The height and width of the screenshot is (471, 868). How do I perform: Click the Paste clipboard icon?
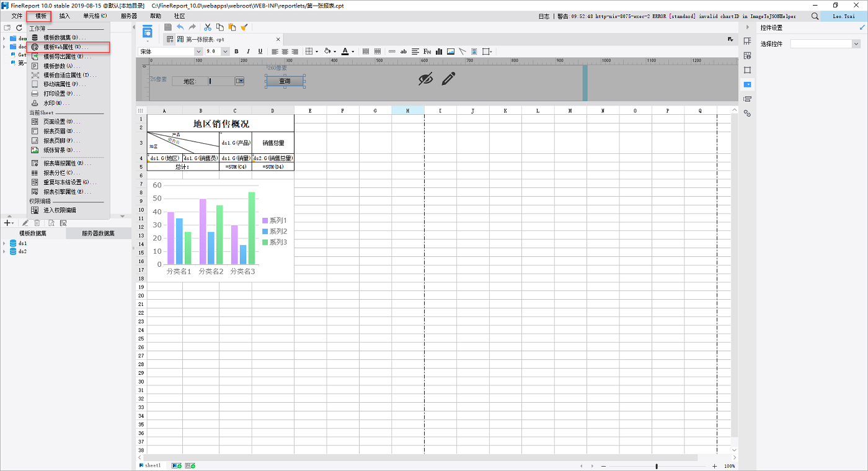click(x=232, y=27)
